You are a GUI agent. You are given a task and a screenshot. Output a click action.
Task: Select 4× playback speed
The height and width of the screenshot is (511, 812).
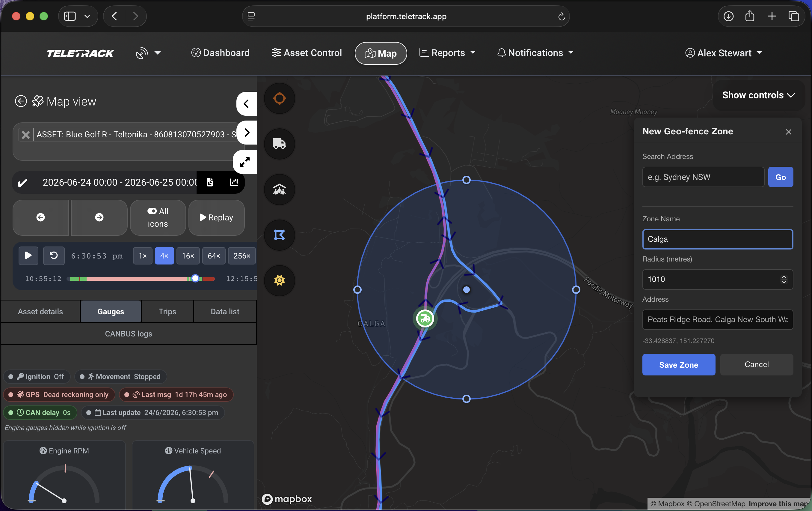coord(164,256)
